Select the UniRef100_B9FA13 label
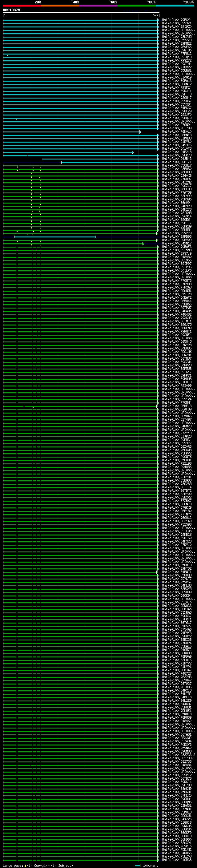This screenshot has width=197, height=868. coord(177,81)
